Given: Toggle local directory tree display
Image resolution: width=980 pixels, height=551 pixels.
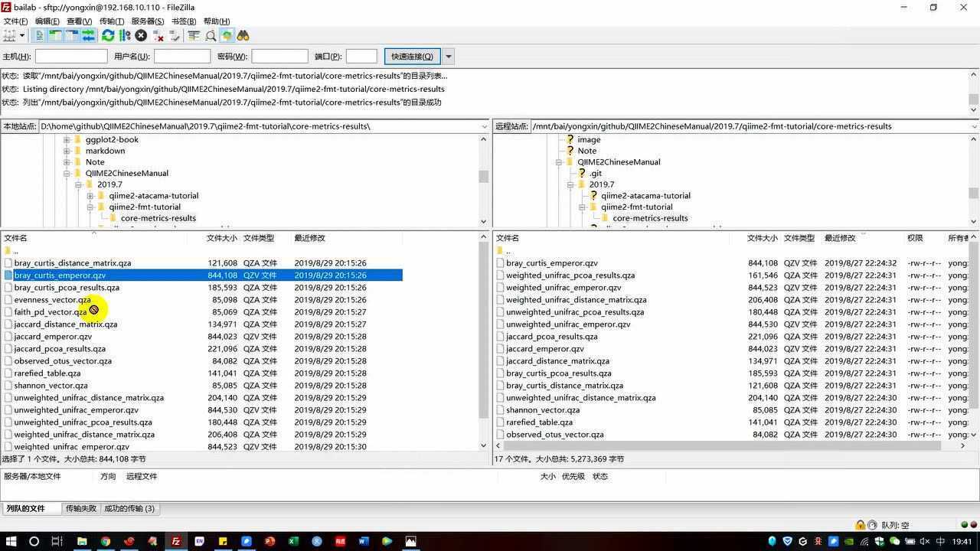Looking at the screenshot, I should point(56,35).
